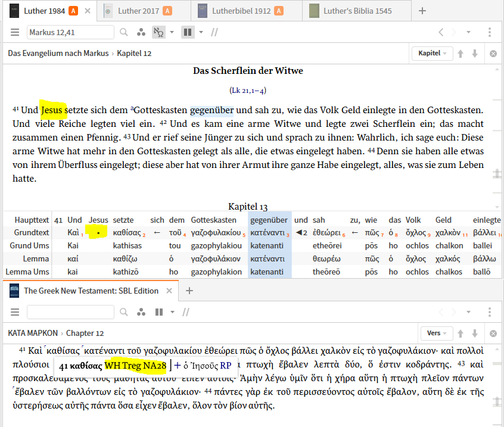Open visual filters in Luther 1984 toolbar

pos(141,32)
